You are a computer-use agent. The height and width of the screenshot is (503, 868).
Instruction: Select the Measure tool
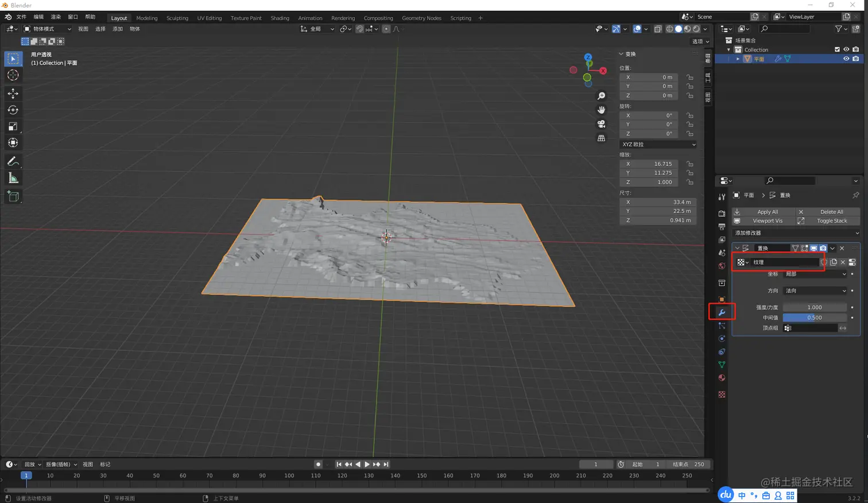13,179
